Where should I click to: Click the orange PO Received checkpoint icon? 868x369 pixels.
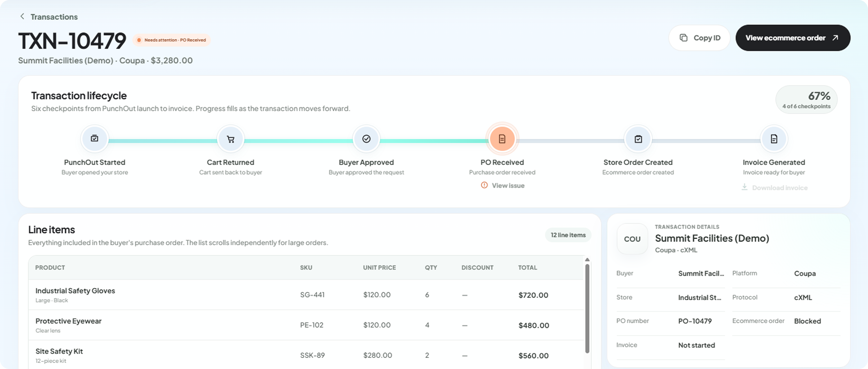tap(502, 139)
